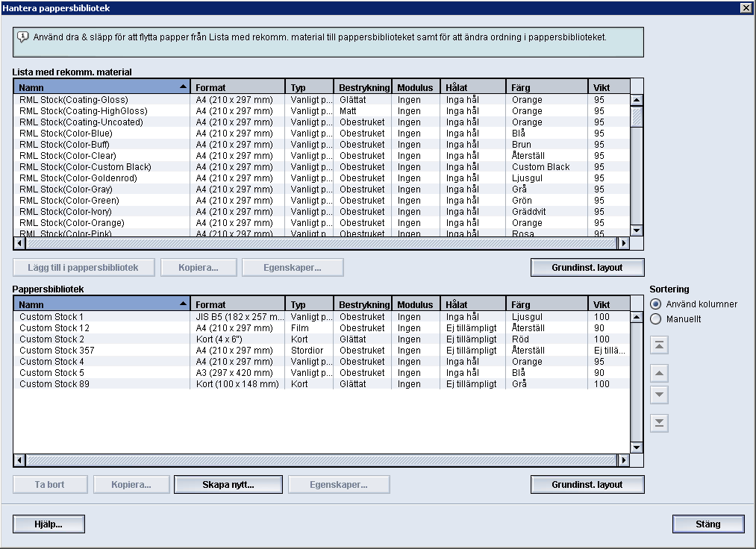
Task: Select row 'RML Stock(Color-Blue)'
Action: pyautogui.click(x=322, y=134)
